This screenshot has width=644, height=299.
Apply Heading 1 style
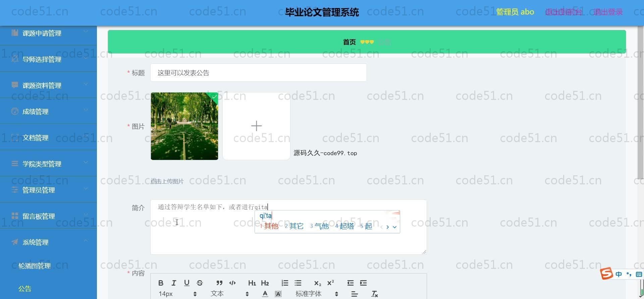pyautogui.click(x=252, y=283)
